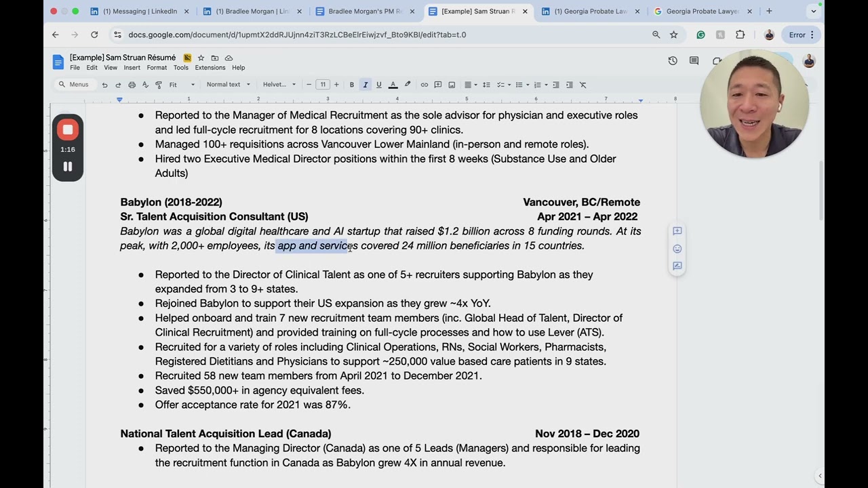Go back to the previous page
Screen dimensions: 868x488
[x=56, y=35]
